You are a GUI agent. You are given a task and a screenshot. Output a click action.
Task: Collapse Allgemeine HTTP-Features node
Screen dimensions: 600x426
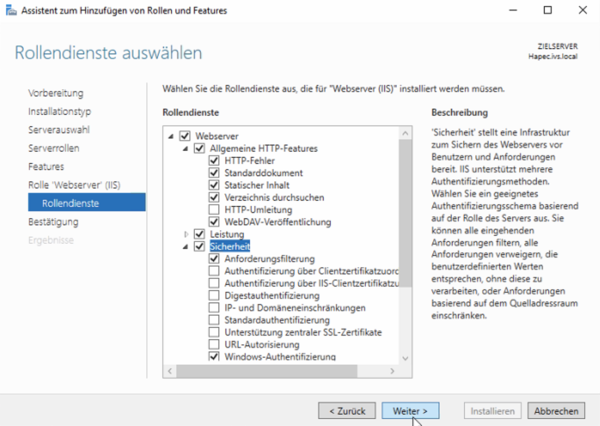186,149
